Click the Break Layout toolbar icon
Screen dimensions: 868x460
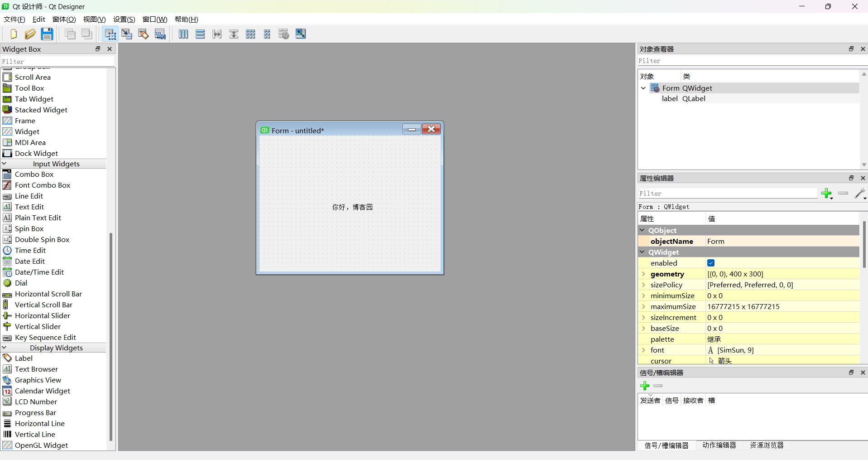coord(284,34)
